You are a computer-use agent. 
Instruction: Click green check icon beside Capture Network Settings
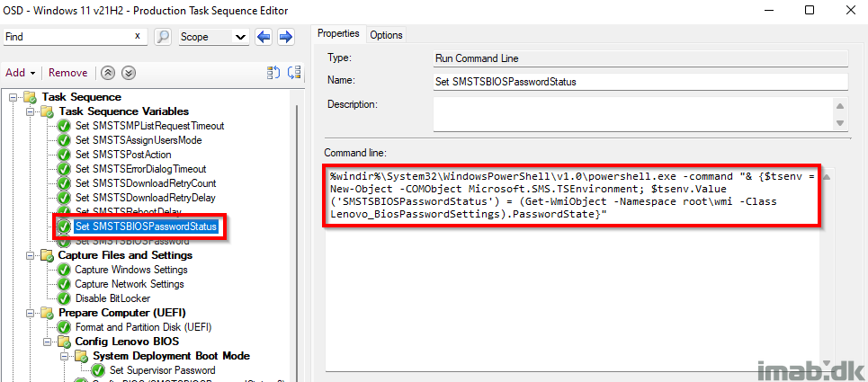(x=64, y=284)
